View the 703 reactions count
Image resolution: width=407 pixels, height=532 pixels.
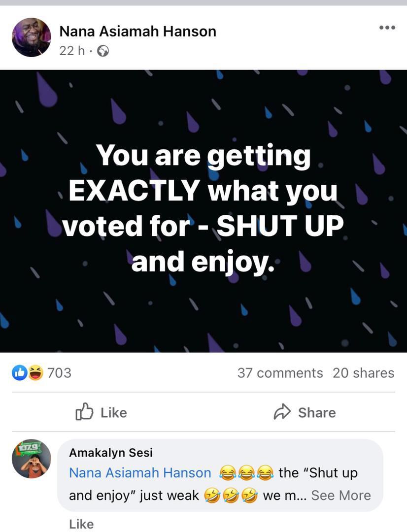60,373
